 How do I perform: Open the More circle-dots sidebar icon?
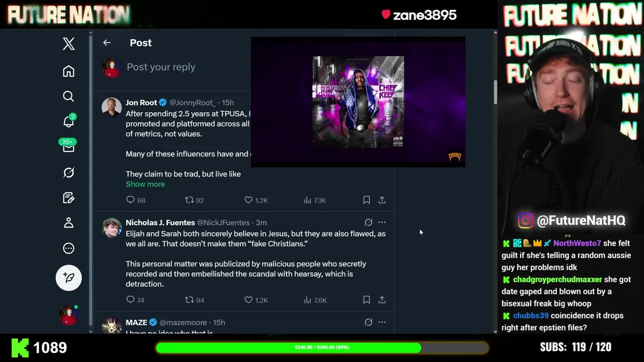[x=69, y=248]
